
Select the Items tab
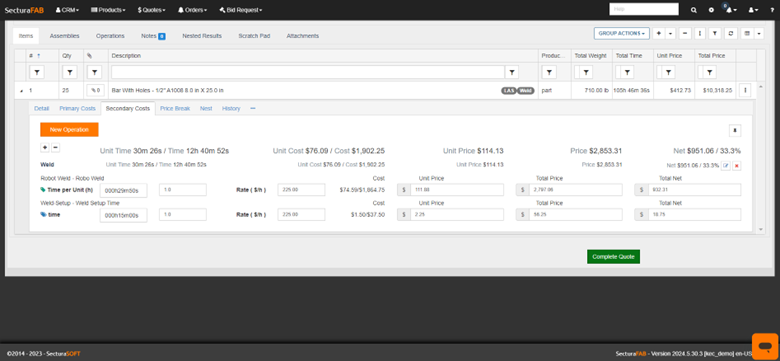26,36
